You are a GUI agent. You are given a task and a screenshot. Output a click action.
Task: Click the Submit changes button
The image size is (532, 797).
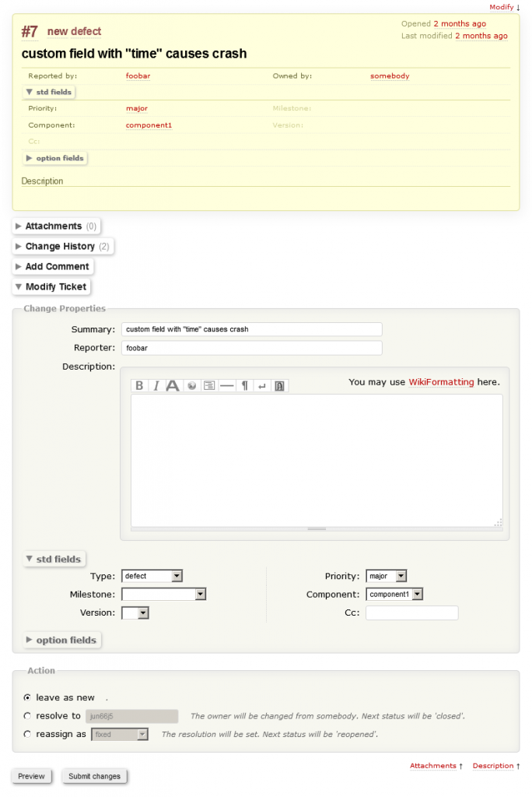tap(94, 776)
